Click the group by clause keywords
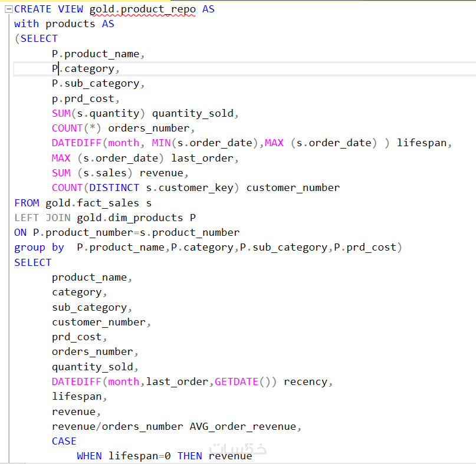Screen dimensions: 476x464 pos(39,248)
